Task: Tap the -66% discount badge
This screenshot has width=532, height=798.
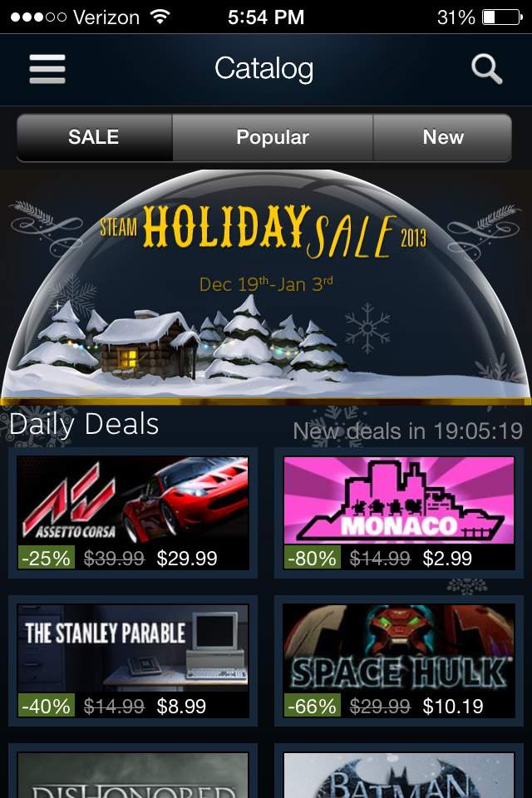Action: [x=312, y=706]
